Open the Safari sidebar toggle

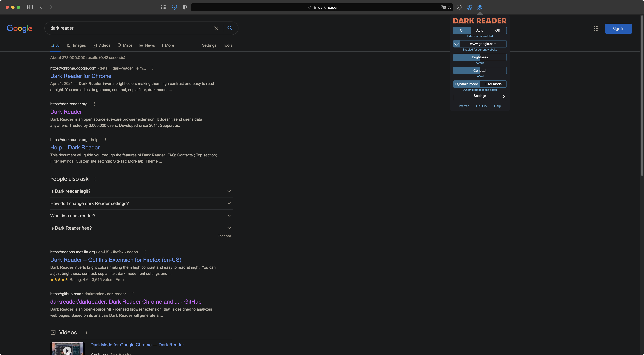pos(30,7)
